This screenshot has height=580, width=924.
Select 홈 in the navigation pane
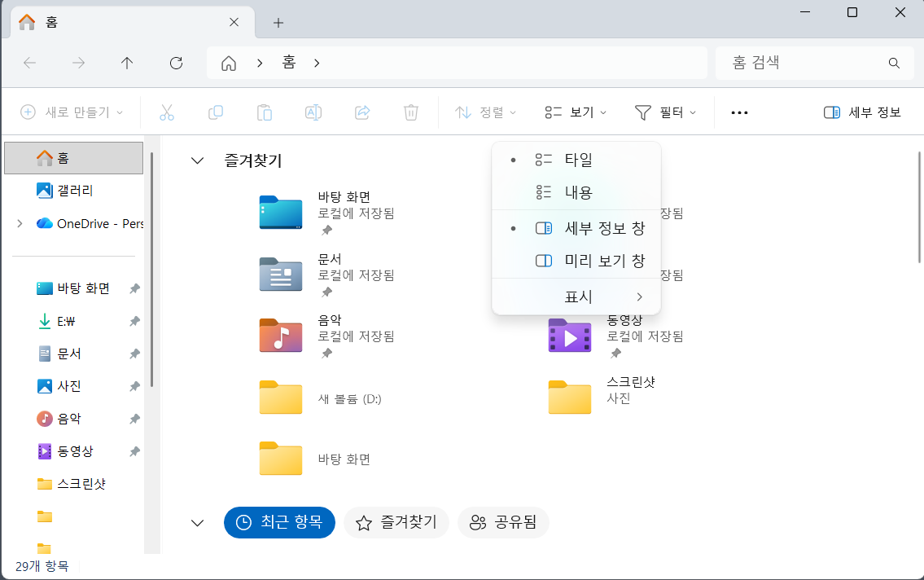click(73, 158)
